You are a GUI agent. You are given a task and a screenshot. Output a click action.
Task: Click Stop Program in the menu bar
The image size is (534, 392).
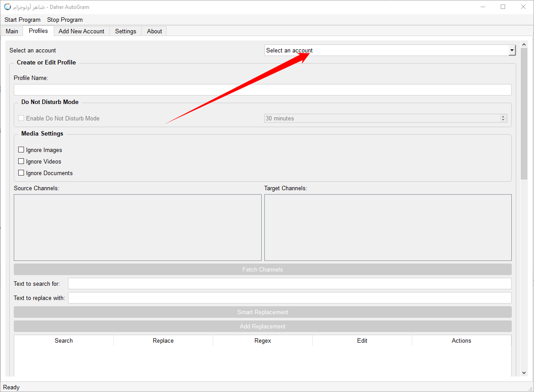(x=65, y=20)
